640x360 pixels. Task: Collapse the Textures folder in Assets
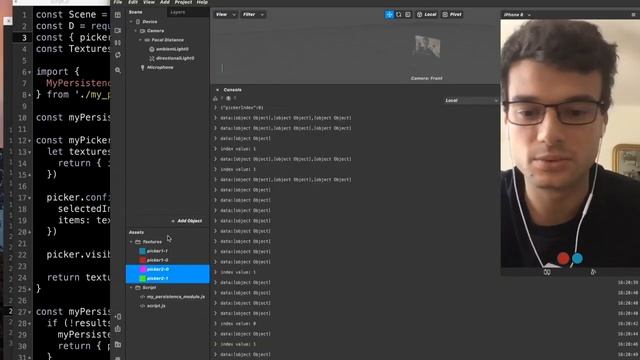point(131,242)
